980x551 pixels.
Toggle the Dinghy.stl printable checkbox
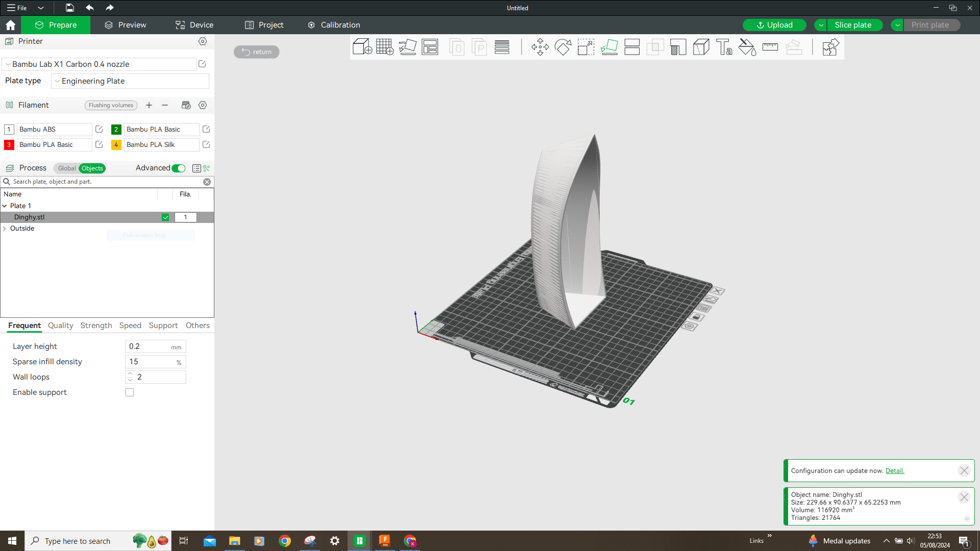[x=165, y=217]
